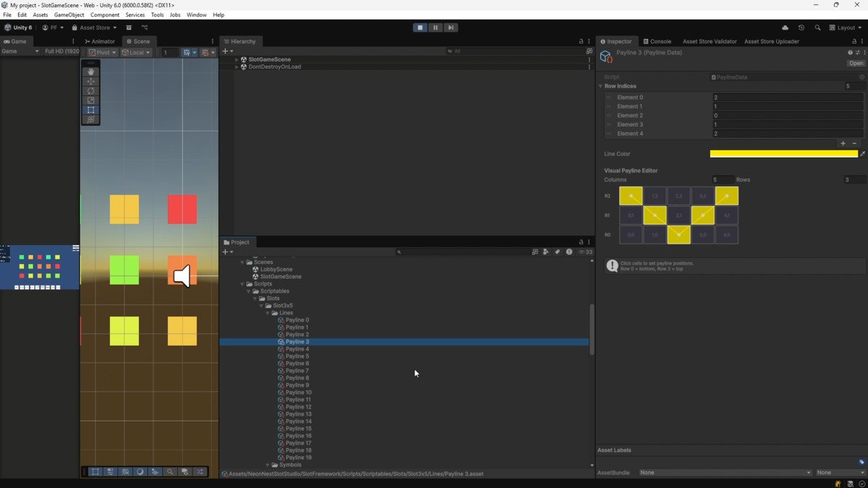Click the color picker eyedropper icon
868x488 pixels.
pyautogui.click(x=862, y=153)
